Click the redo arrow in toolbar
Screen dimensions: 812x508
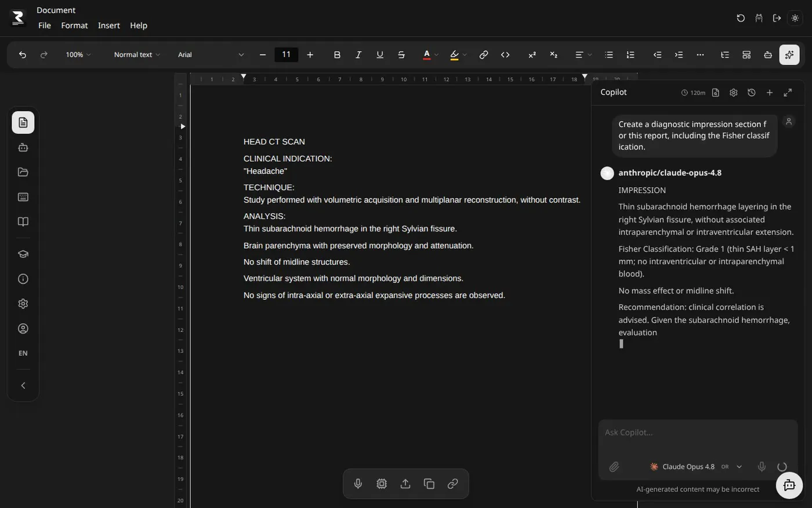(x=44, y=55)
